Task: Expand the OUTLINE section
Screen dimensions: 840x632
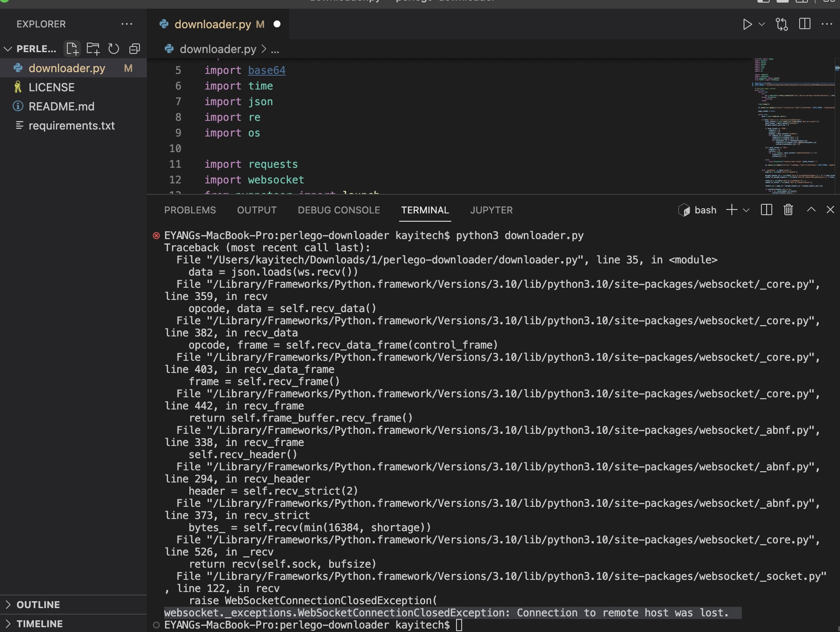Action: click(38, 605)
